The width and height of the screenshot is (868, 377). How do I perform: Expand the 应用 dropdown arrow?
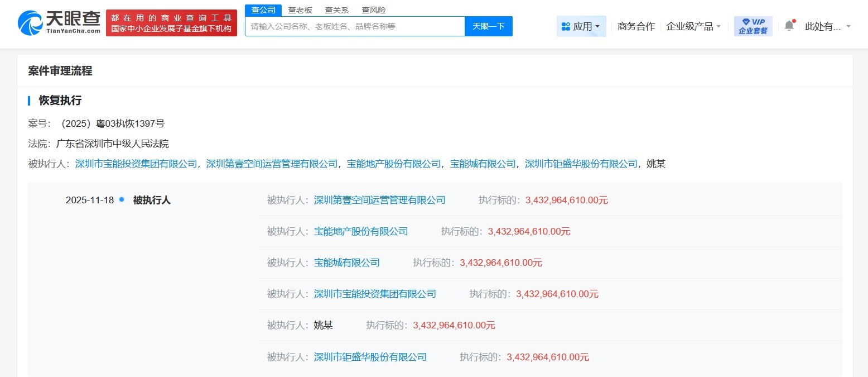(x=598, y=26)
